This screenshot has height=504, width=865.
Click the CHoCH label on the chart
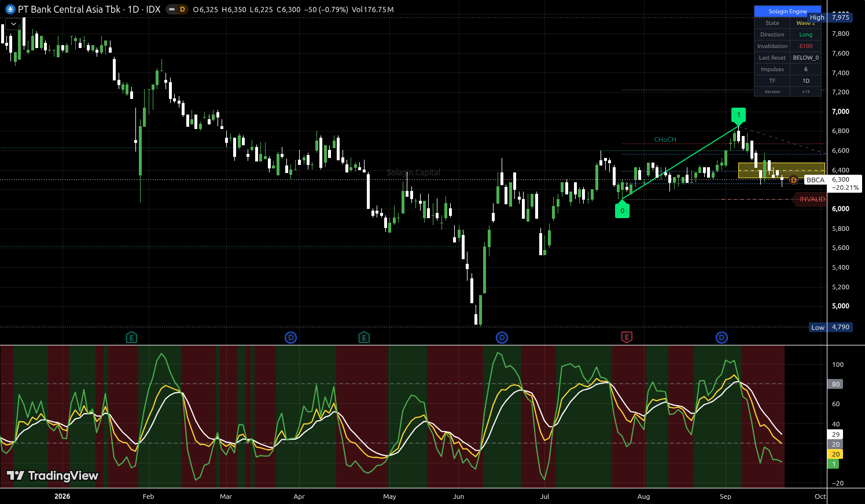665,139
